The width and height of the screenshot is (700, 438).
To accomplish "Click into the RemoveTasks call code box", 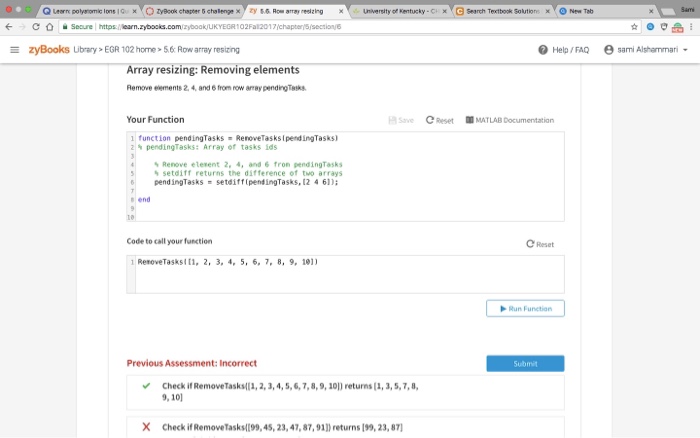I will coord(345,274).
